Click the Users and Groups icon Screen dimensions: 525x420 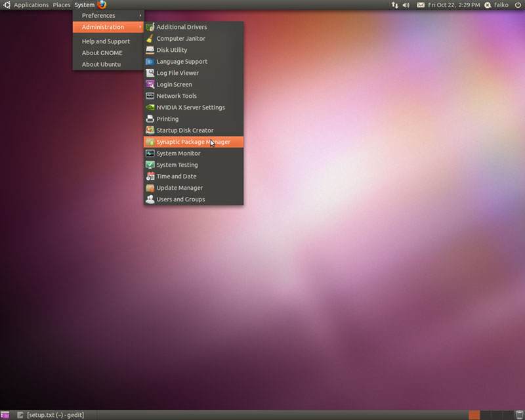coord(150,199)
